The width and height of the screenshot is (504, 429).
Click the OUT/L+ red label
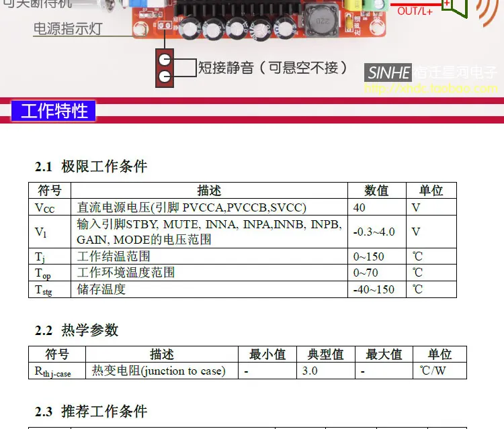point(415,11)
